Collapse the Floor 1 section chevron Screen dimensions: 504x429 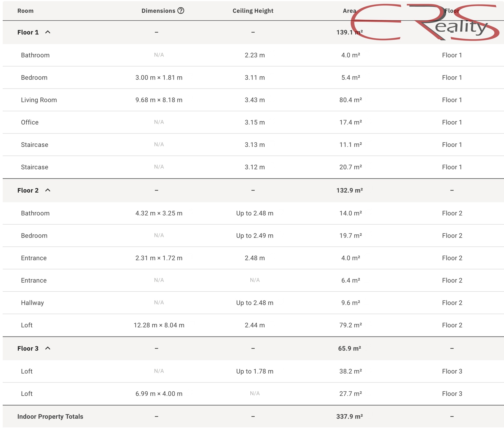[48, 32]
